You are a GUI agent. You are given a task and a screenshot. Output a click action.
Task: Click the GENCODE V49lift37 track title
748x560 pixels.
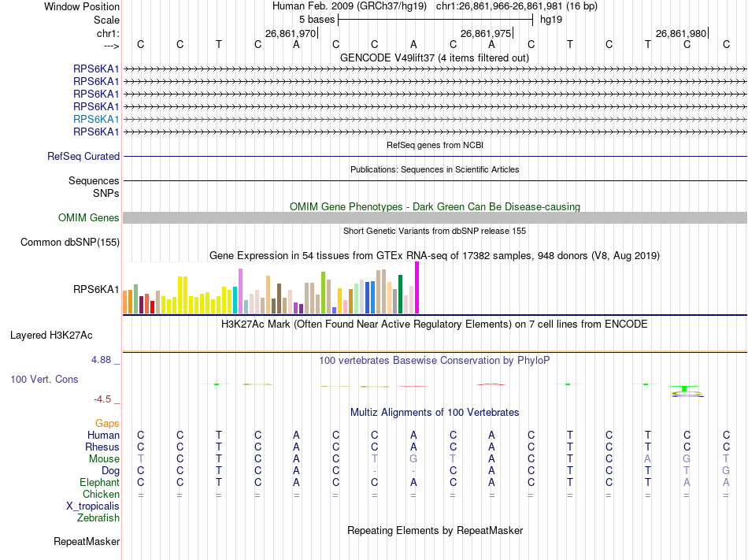point(435,58)
